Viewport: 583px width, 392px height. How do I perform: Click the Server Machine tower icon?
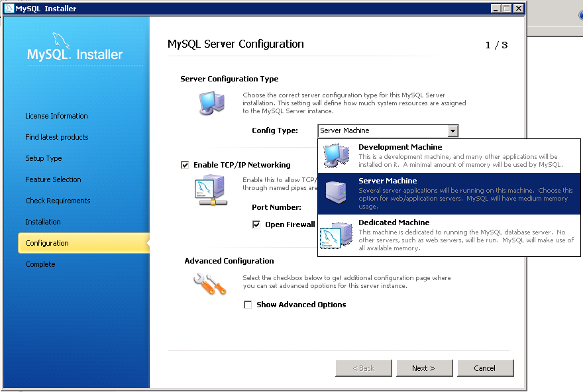(336, 193)
